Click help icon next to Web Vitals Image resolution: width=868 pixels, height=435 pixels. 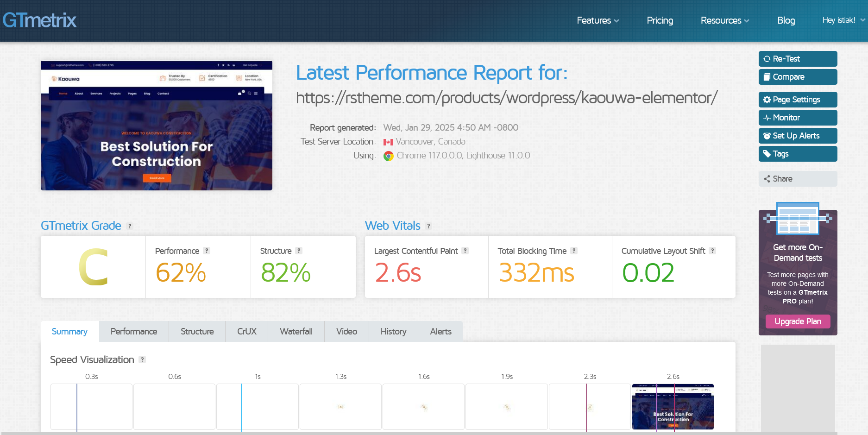tap(428, 226)
